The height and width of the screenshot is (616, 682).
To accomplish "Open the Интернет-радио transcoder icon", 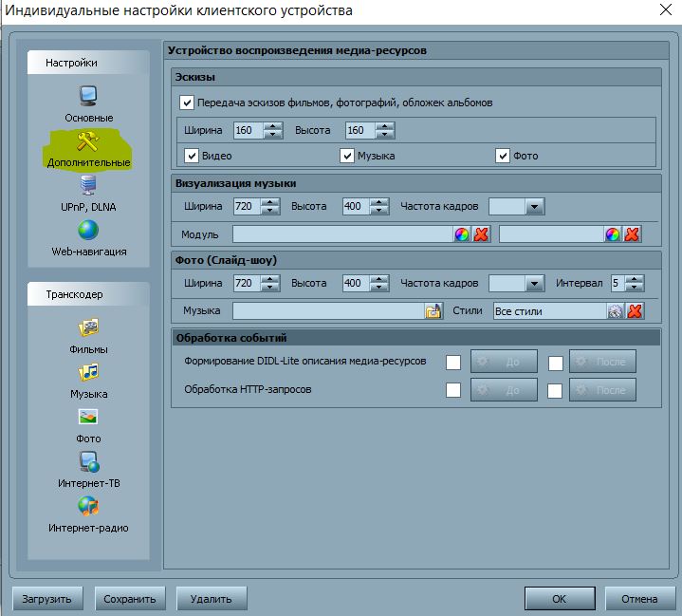I will click(x=89, y=507).
